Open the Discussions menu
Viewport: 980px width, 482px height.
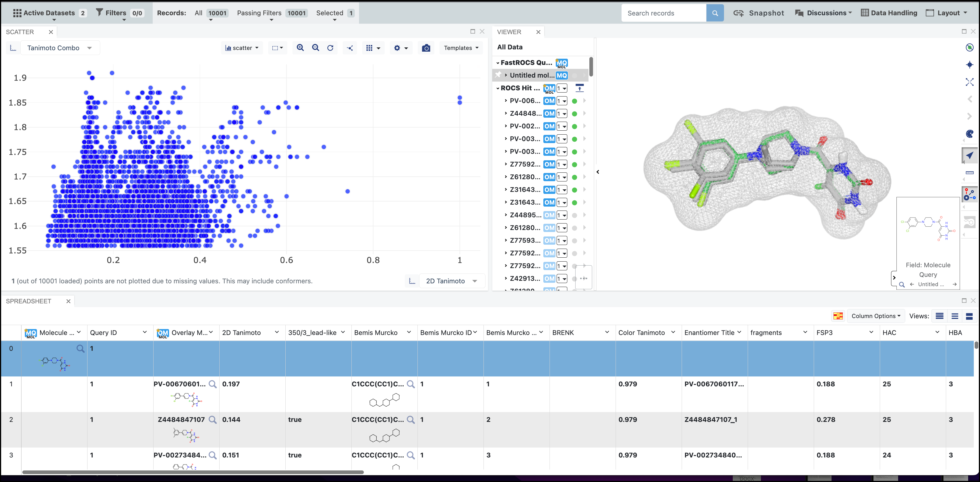pos(823,13)
